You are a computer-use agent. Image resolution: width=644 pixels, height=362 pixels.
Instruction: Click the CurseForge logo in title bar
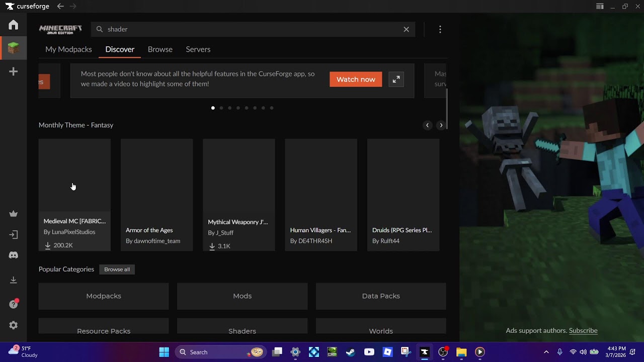28,7
